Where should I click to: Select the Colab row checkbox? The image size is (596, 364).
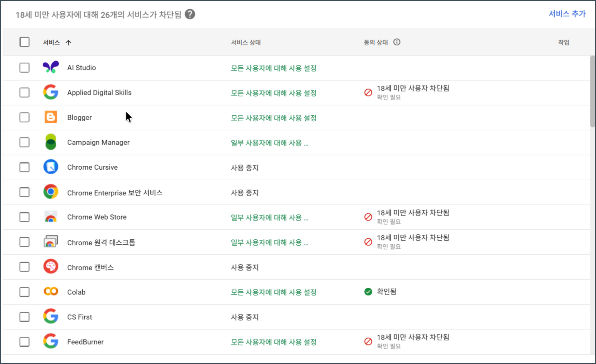tap(25, 292)
